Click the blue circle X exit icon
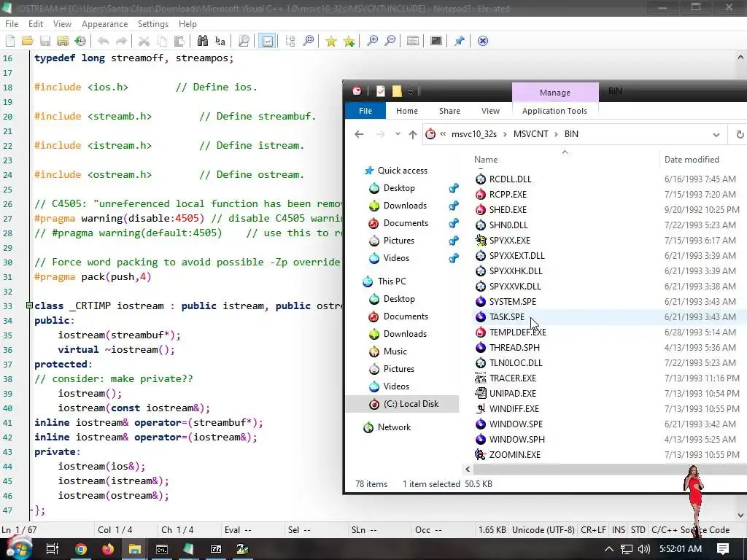747x560 pixels. [483, 41]
